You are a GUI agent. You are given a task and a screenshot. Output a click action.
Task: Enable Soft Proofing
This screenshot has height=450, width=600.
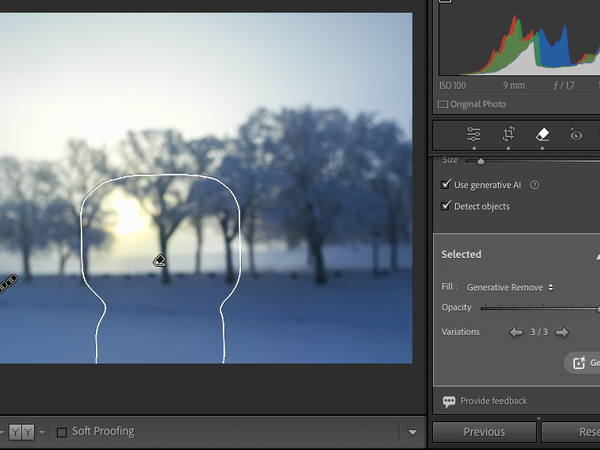coord(62,432)
